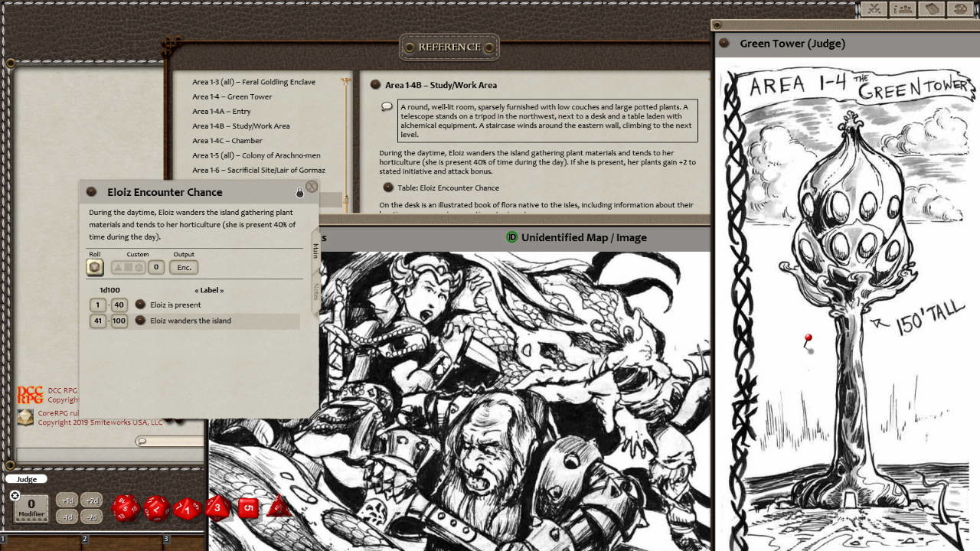Expand the Area 1-4 Green Tower entry
This screenshot has height=551, width=980.
coord(231,96)
